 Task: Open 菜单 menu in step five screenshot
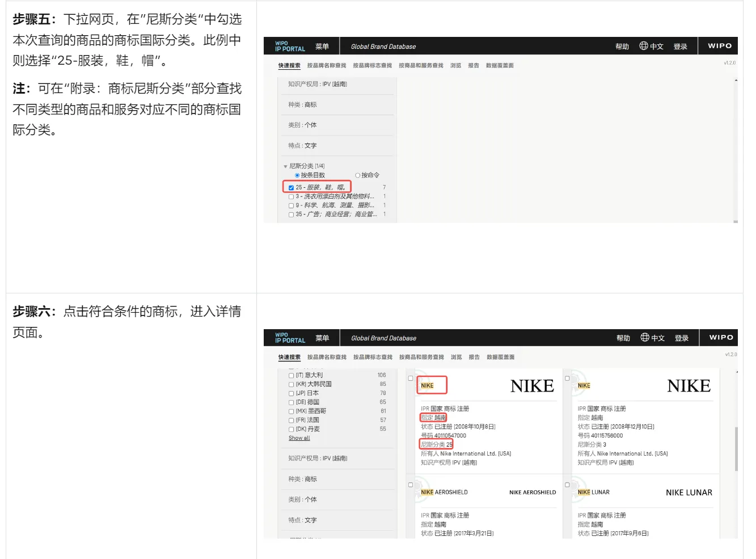tap(322, 47)
